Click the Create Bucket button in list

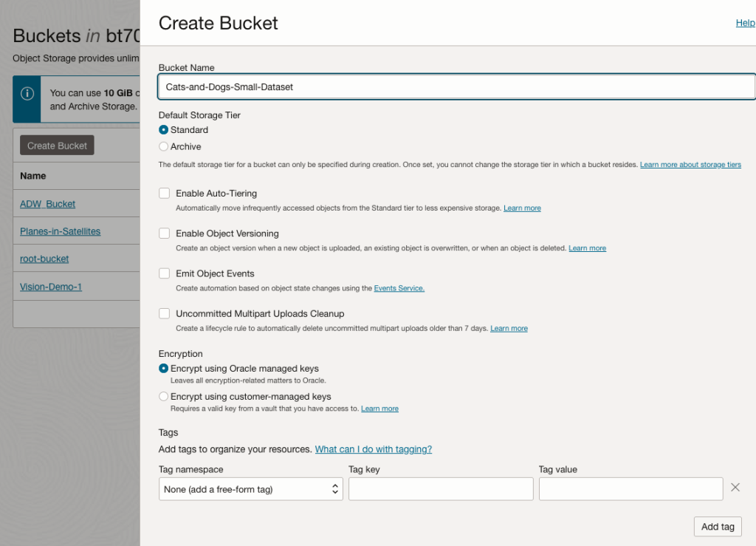tap(57, 146)
